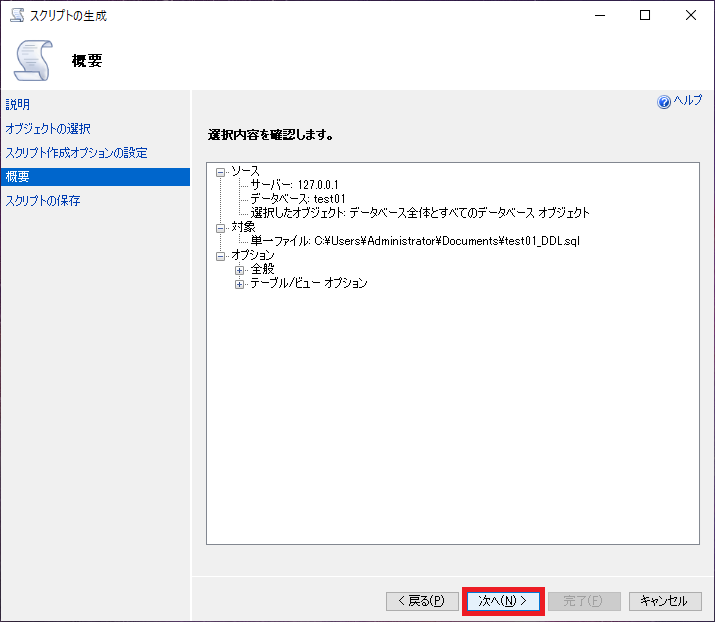Click the < 戻る(P) back button
The width and height of the screenshot is (715, 622).
(x=422, y=601)
